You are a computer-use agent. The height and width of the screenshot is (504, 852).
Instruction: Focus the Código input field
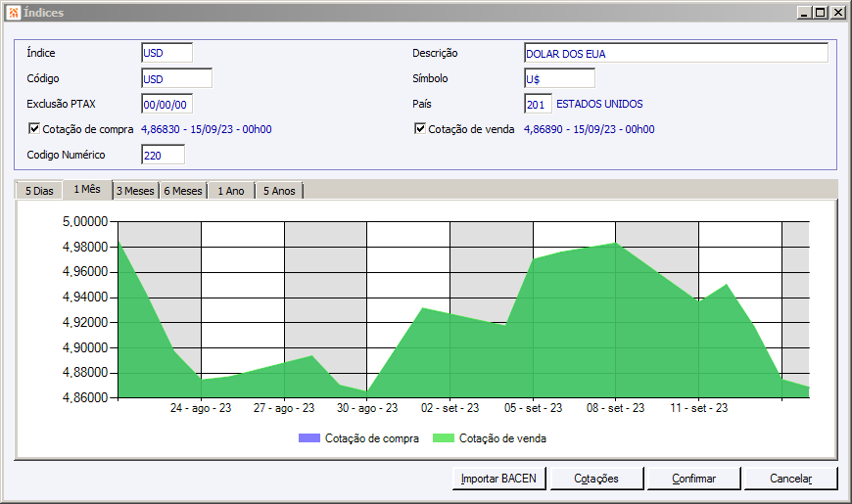point(176,78)
